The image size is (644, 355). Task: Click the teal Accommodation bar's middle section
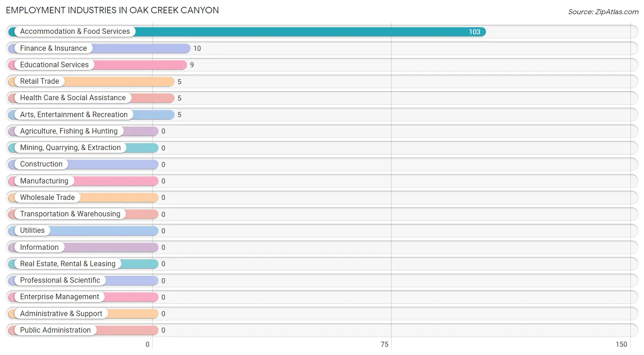(x=247, y=32)
